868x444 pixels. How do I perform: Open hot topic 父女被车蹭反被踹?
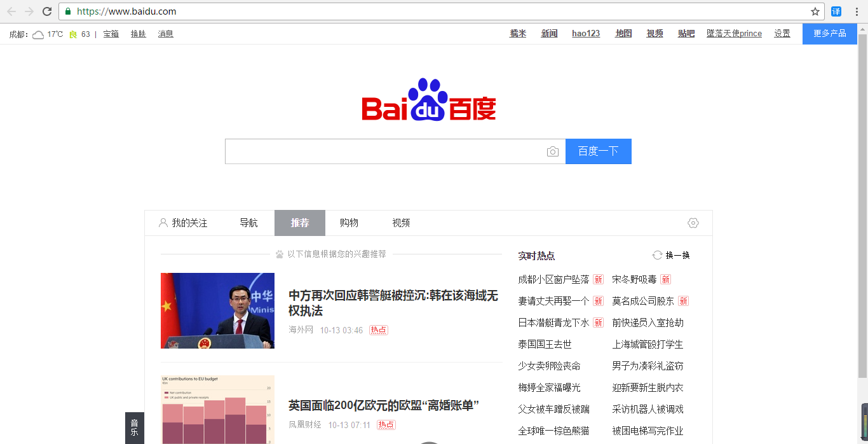(553, 409)
